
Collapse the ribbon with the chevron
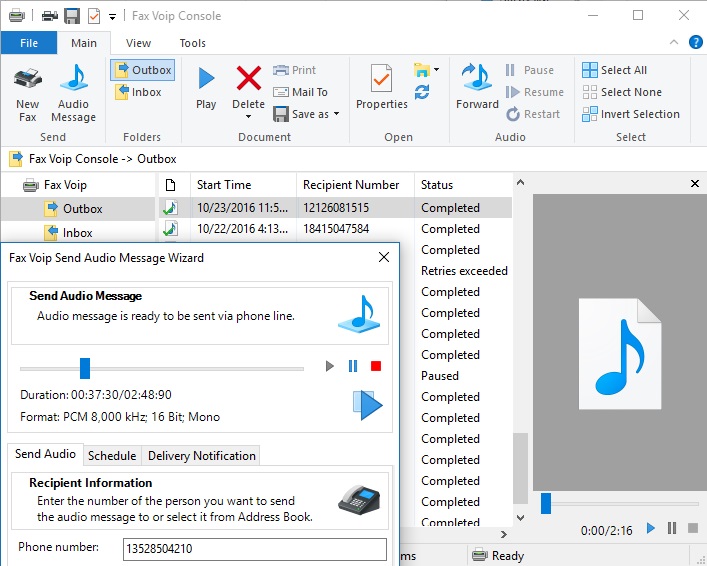click(x=674, y=42)
